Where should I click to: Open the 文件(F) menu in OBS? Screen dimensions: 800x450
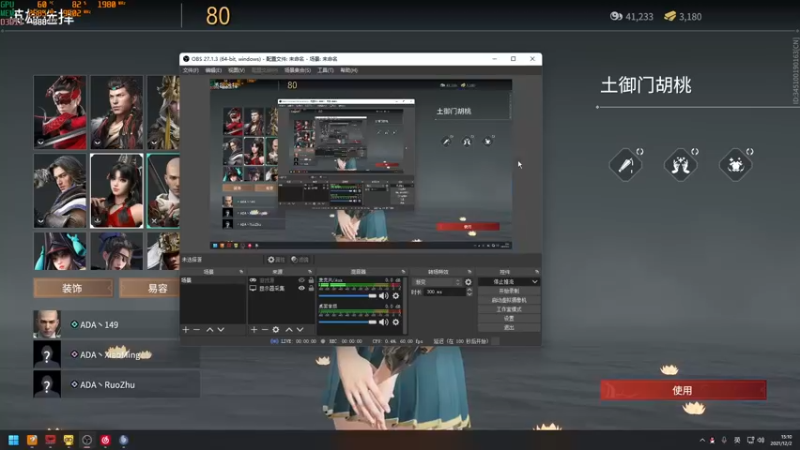[191, 70]
